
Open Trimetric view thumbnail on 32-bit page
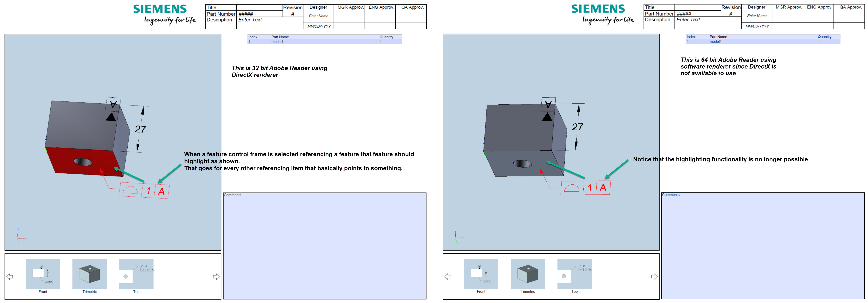[90, 274]
